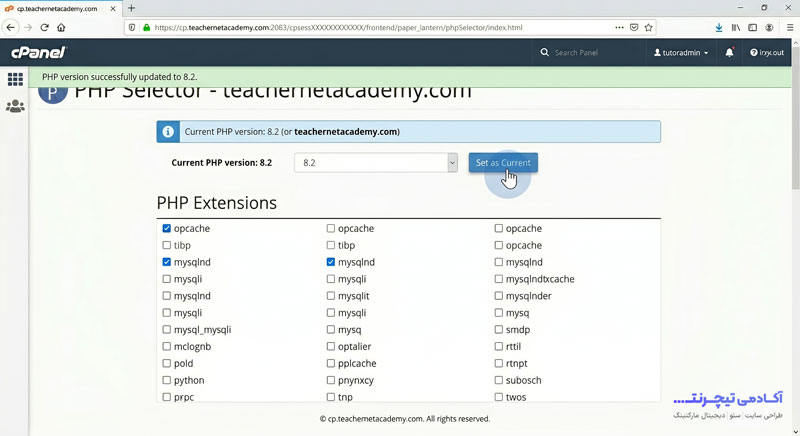Viewport: 800px width, 436px height.
Task: Open the notifications bell
Action: coord(730,53)
